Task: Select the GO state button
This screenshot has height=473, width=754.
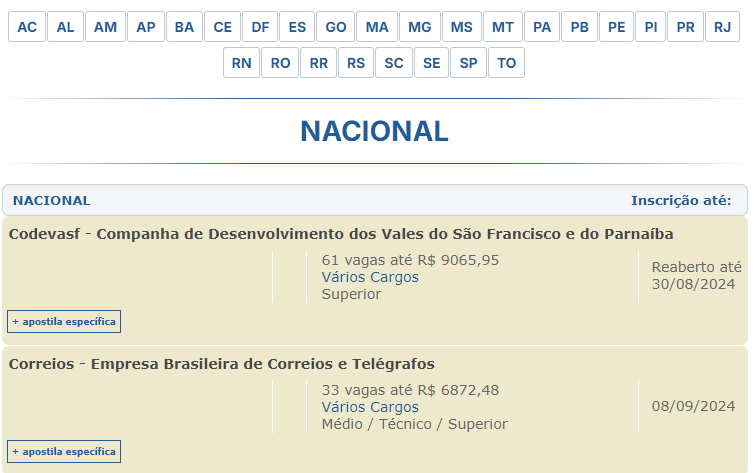Action: pyautogui.click(x=336, y=27)
